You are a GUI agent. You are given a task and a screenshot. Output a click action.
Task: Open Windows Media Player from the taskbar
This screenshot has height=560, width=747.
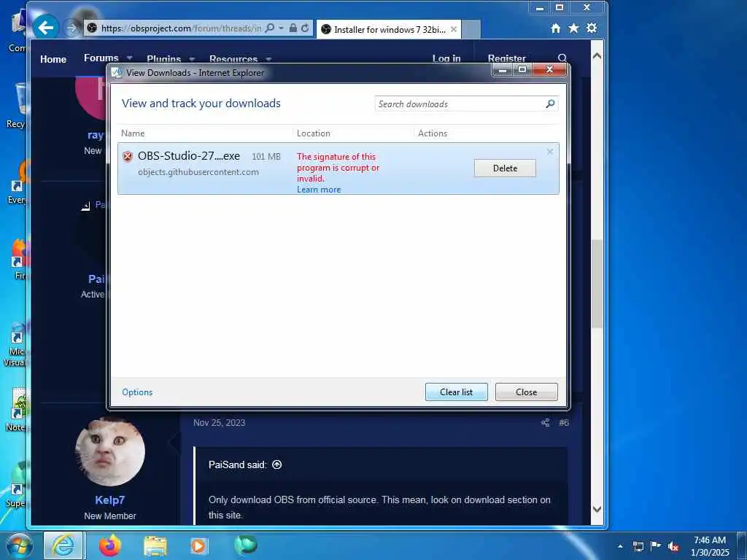[198, 546]
